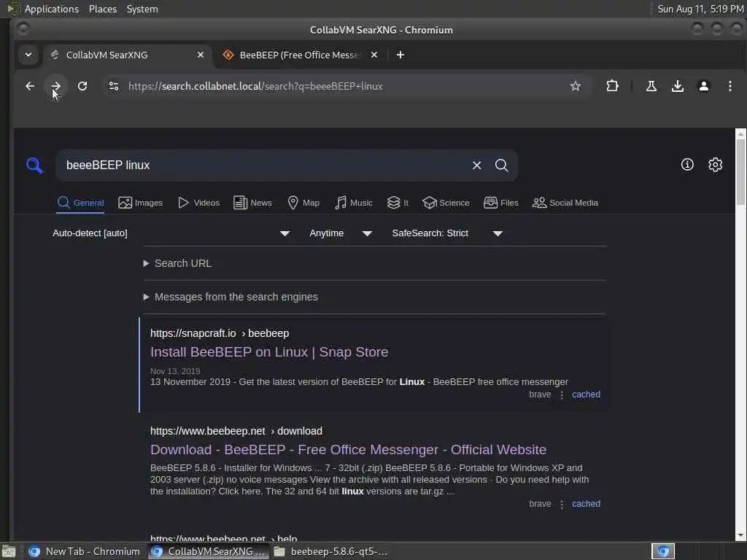
Task: Open beebeep-5.8.6-qt5 folder in taskbar
Action: point(331,551)
